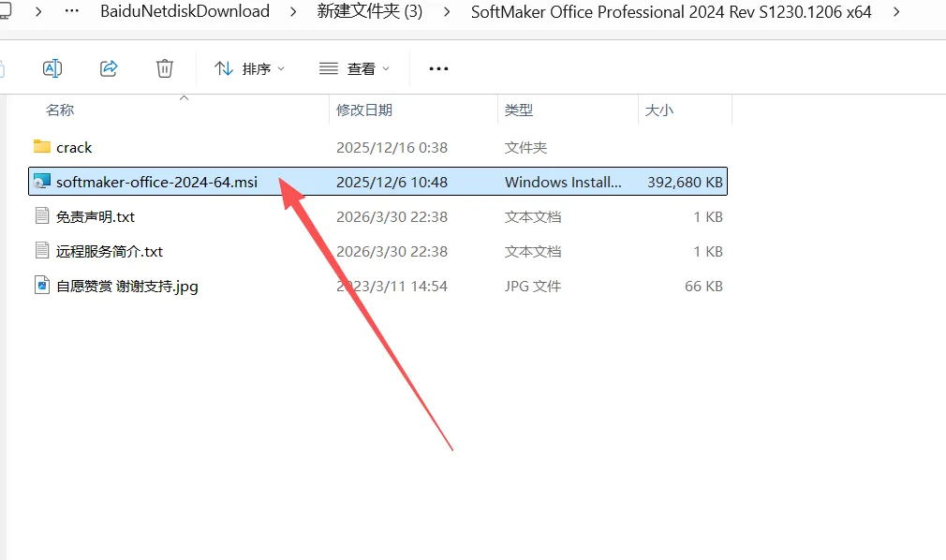Image resolution: width=946 pixels, height=560 pixels.
Task: Sort by the 类型 column header
Action: [x=519, y=110]
